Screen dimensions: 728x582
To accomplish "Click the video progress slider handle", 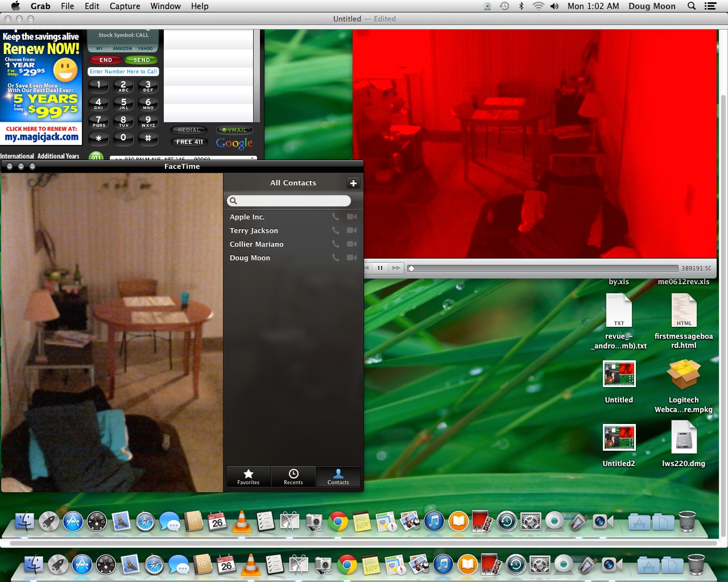I will pyautogui.click(x=411, y=268).
